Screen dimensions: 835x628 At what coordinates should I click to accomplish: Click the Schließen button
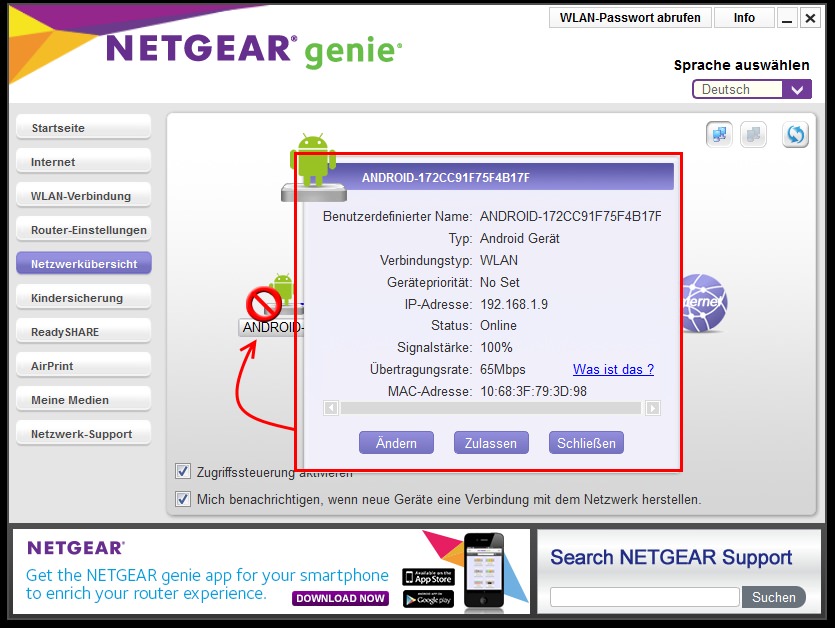pos(586,443)
